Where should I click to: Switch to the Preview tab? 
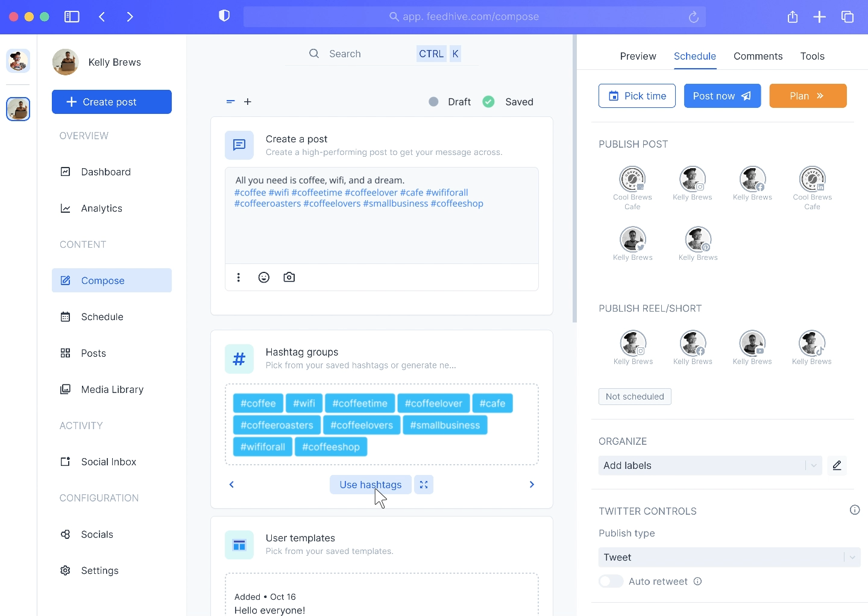638,56
